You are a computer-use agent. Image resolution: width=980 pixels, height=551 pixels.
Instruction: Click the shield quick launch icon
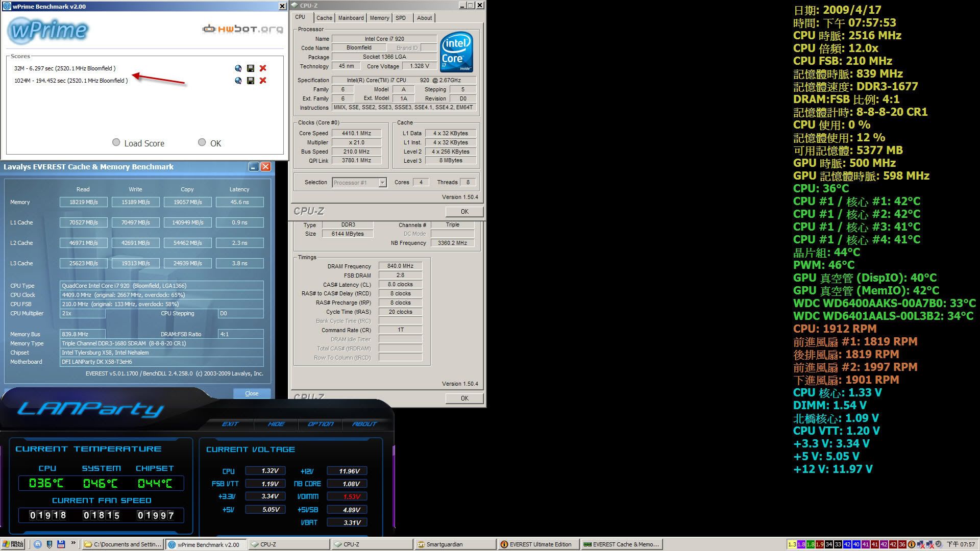coord(50,544)
